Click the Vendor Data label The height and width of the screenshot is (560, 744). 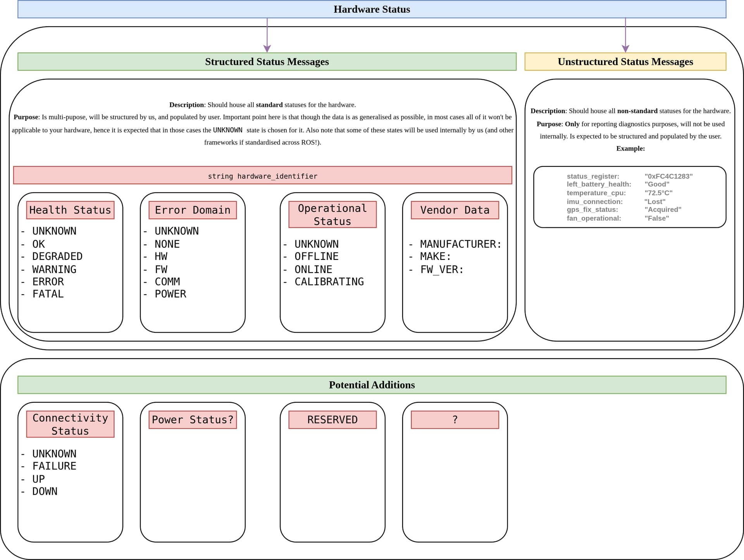(455, 210)
